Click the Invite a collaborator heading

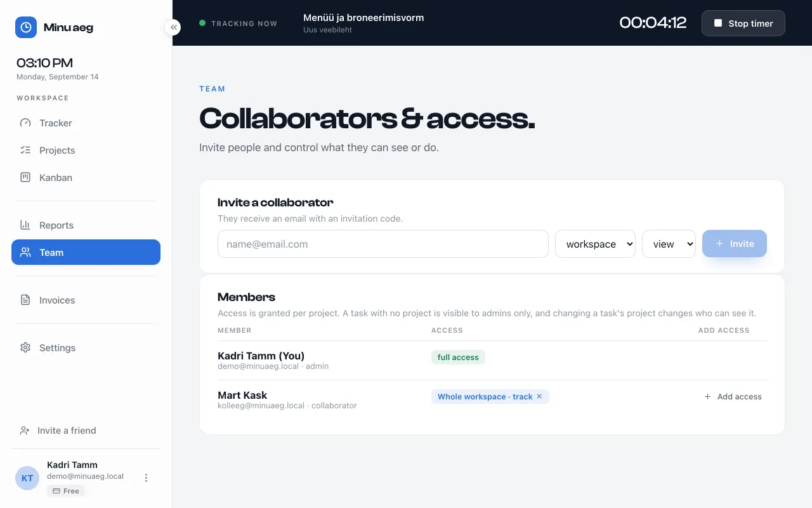point(275,203)
